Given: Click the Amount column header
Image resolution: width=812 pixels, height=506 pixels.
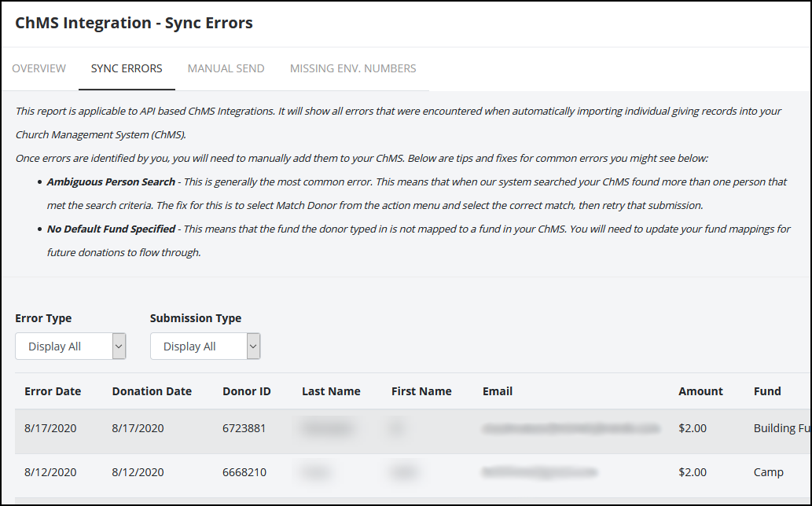Looking at the screenshot, I should click(x=700, y=390).
